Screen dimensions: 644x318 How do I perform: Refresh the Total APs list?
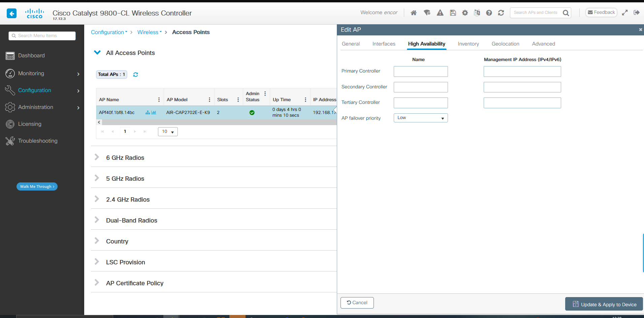point(135,75)
